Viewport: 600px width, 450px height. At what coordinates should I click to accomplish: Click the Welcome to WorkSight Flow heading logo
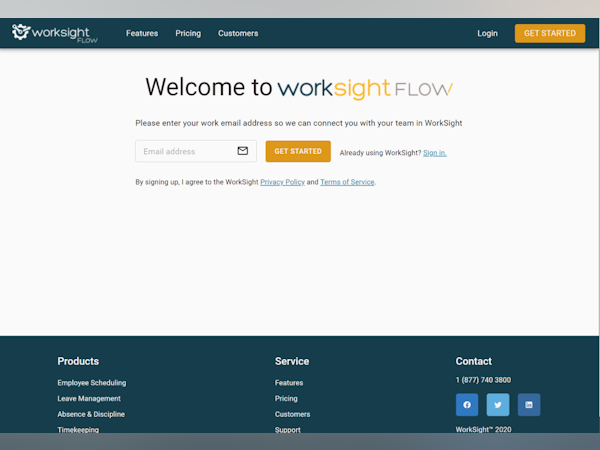click(365, 88)
